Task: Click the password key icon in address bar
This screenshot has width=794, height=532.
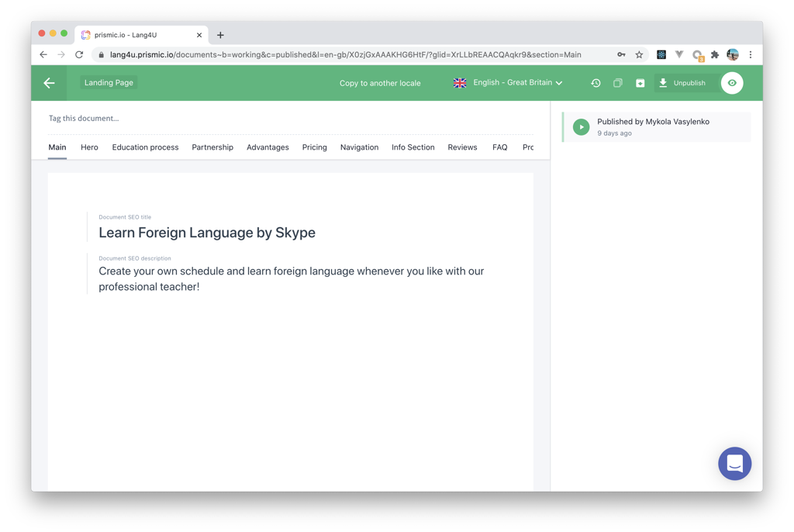Action: 621,55
